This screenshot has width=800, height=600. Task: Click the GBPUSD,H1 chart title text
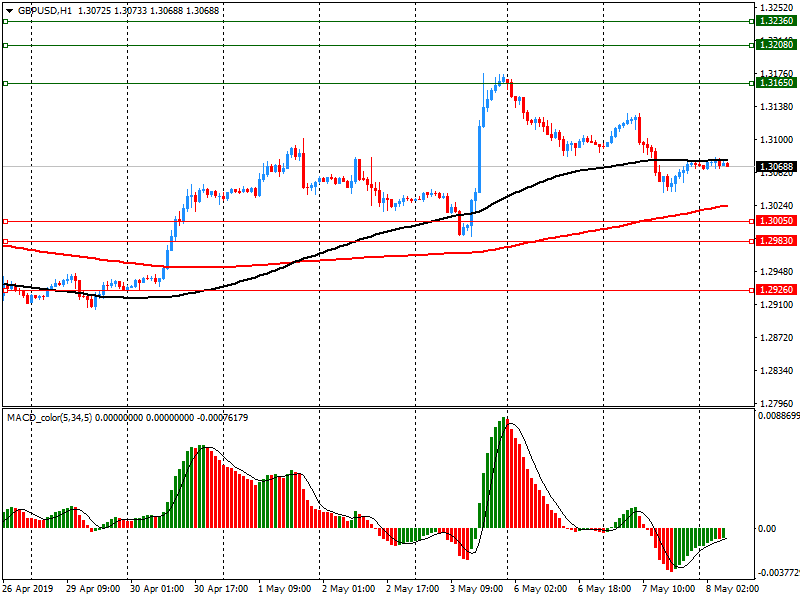(46, 10)
